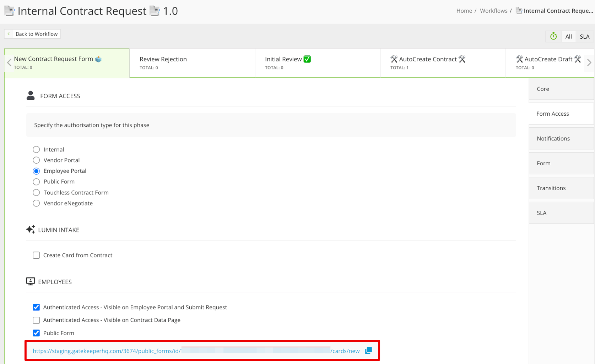
Task: Select the Vendor Portal radio option
Action: [36, 160]
